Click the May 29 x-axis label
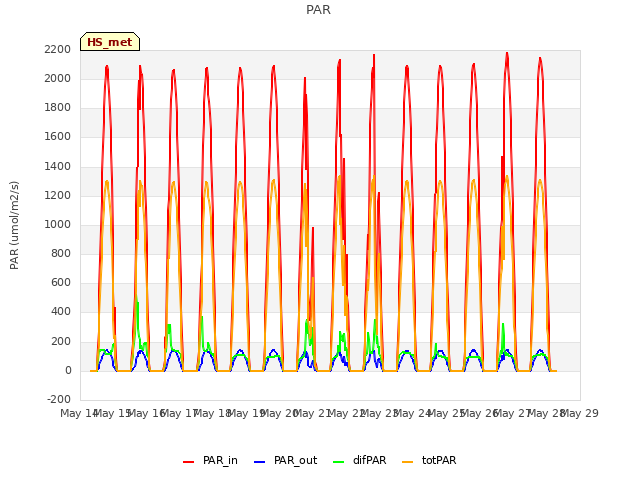This screenshot has height=480, width=640. (580, 413)
